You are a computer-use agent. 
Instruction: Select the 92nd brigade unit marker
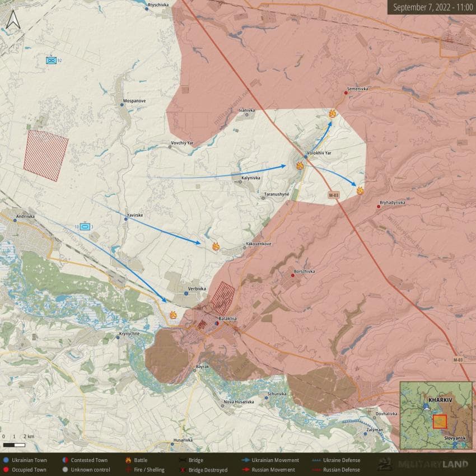tap(52, 60)
